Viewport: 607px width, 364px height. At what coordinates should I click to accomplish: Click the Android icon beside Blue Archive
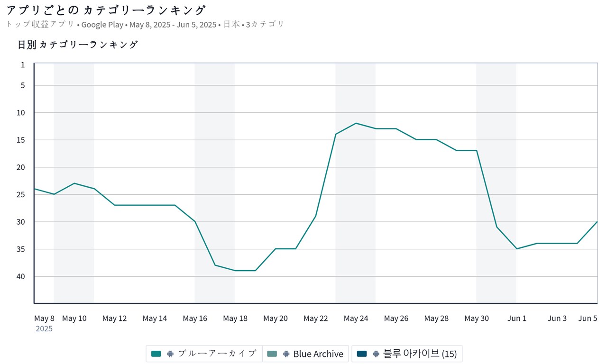pyautogui.click(x=286, y=354)
